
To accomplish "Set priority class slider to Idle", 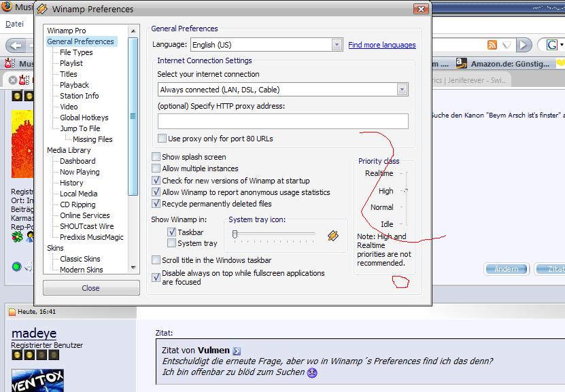I will click(x=406, y=224).
